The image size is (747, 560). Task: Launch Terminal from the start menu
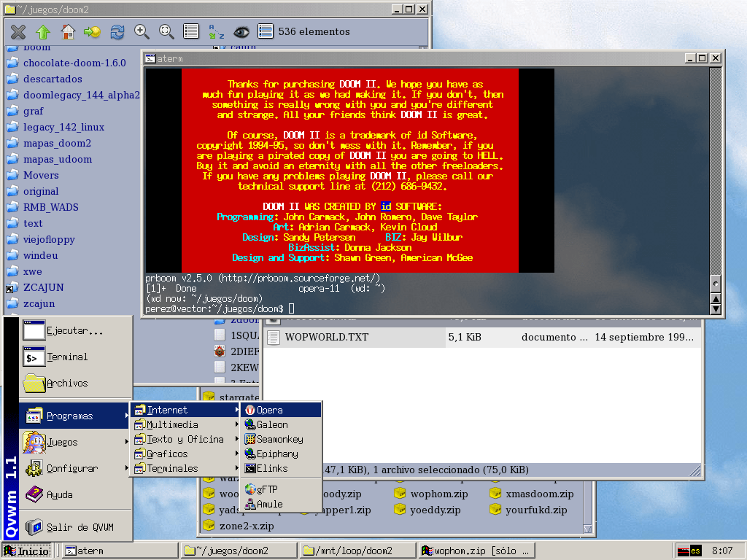pos(75,357)
